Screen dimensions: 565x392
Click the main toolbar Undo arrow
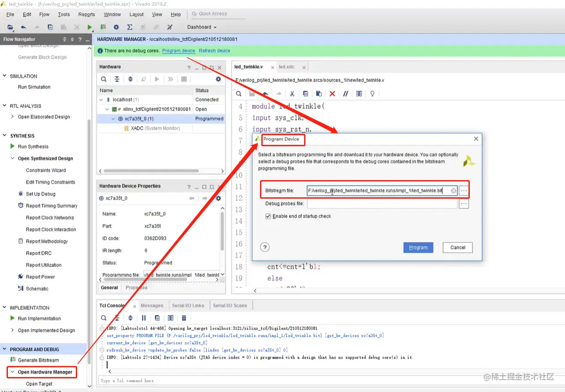23,27
